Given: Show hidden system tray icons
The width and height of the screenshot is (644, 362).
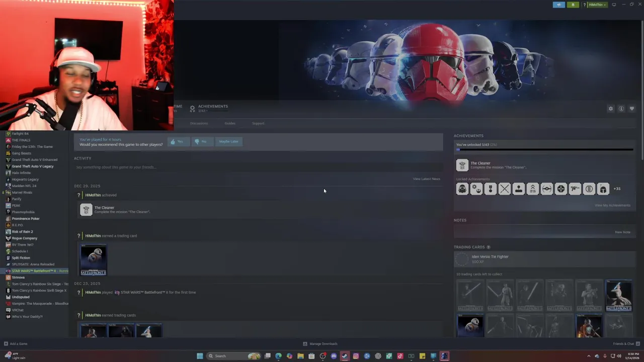Looking at the screenshot, I should [589, 356].
